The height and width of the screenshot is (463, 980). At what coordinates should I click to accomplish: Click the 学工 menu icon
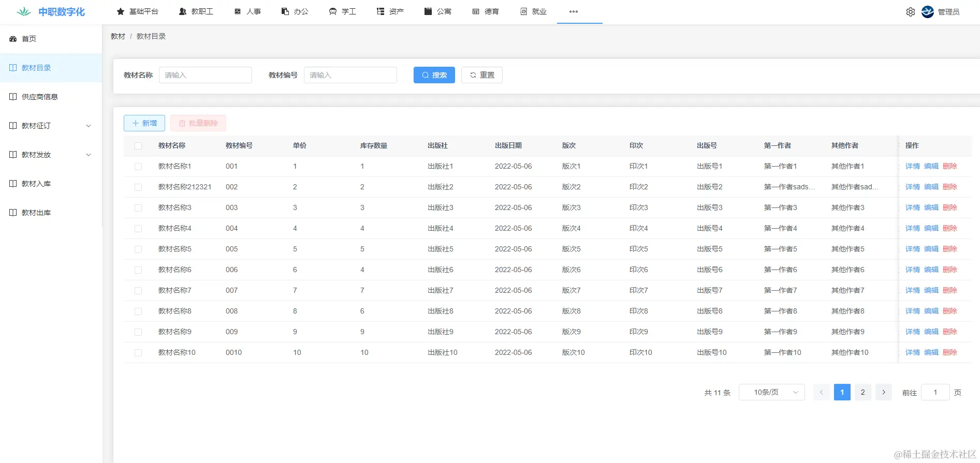tap(333, 11)
